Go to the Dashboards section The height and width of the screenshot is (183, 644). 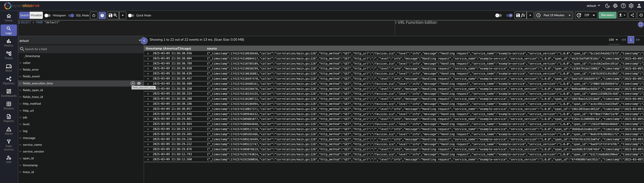9,93
